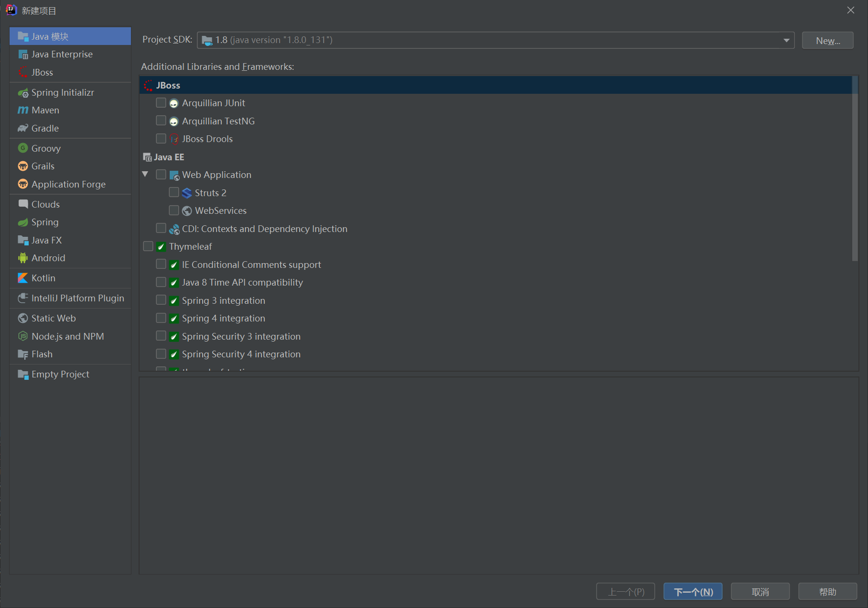Click the Flash project icon

point(23,354)
